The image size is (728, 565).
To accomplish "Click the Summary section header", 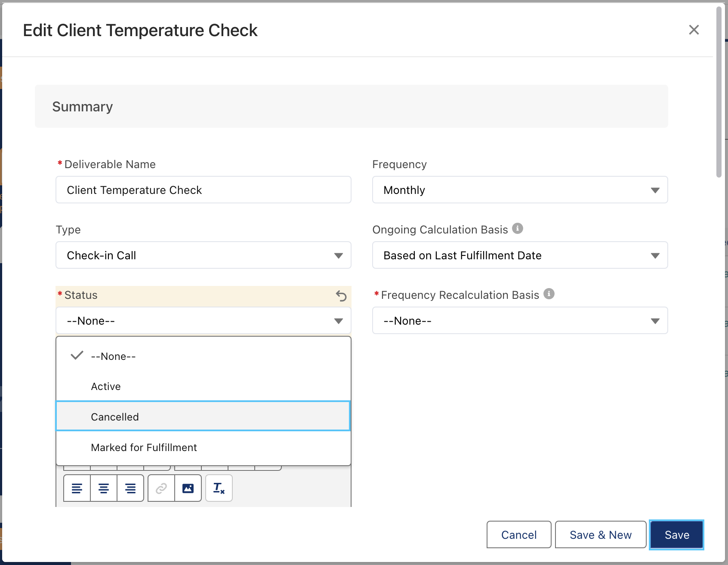I will pyautogui.click(x=351, y=106).
